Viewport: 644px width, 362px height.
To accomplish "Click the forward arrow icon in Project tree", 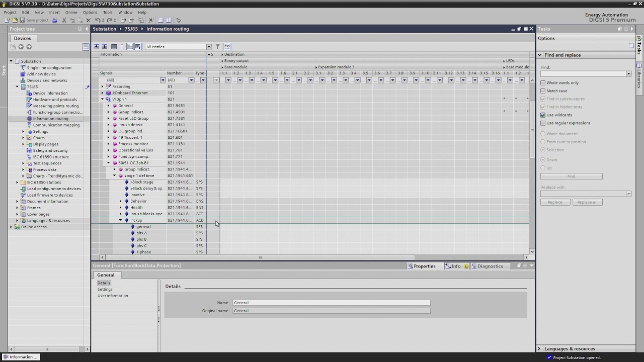I will [x=29, y=47].
